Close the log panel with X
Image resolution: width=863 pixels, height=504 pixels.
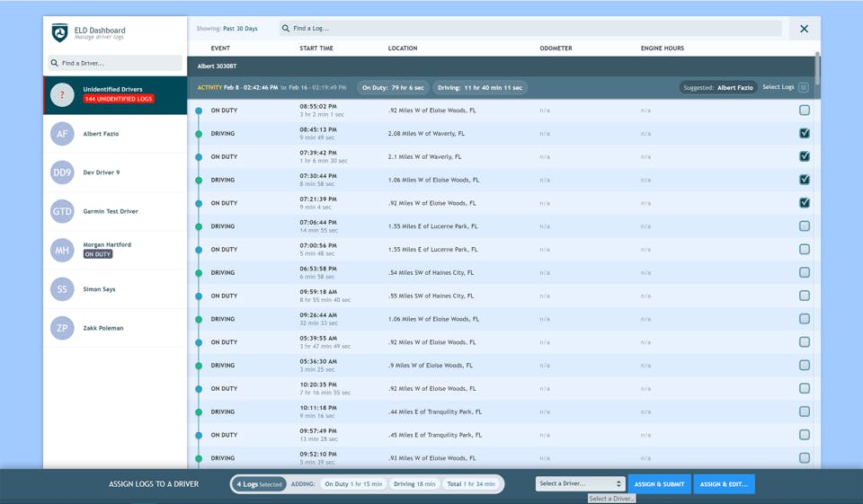coord(804,29)
